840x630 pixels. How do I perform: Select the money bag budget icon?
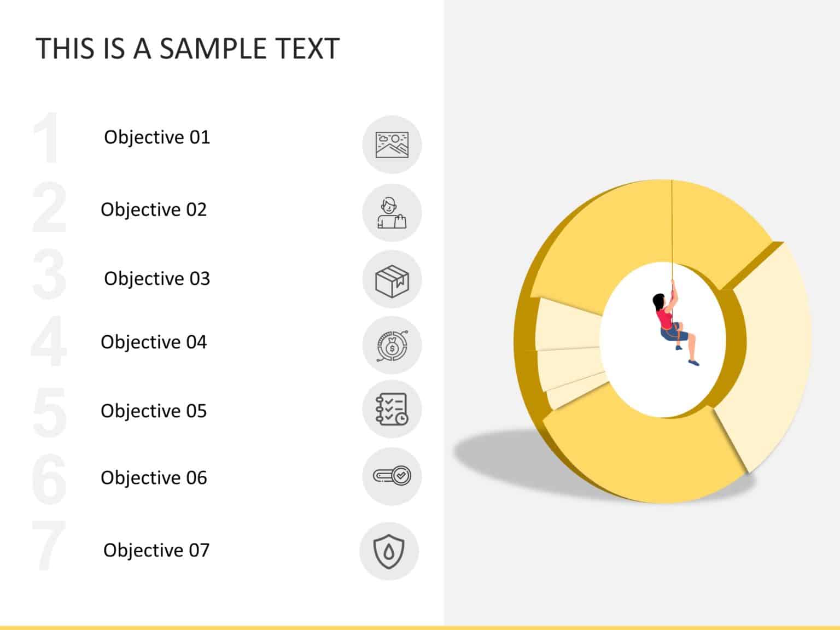tap(392, 346)
